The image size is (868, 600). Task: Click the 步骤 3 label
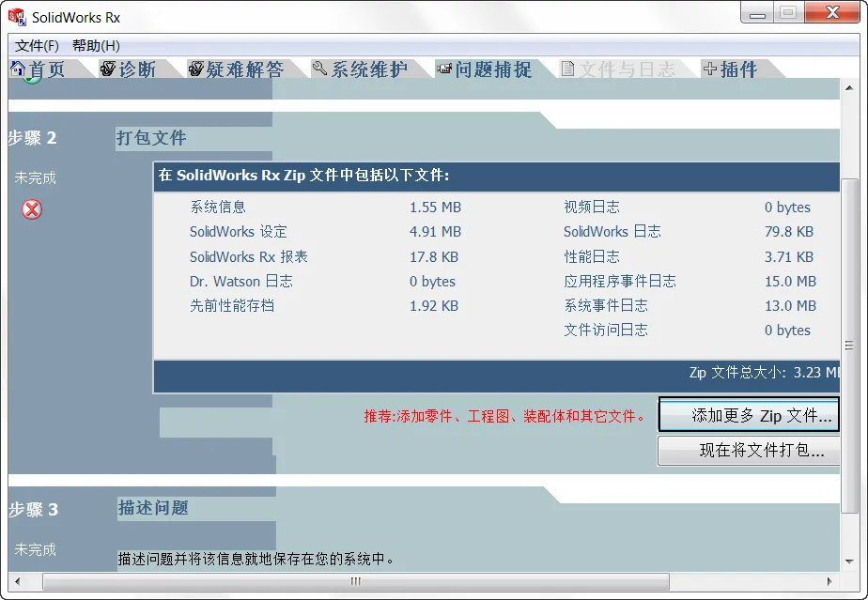tap(33, 509)
